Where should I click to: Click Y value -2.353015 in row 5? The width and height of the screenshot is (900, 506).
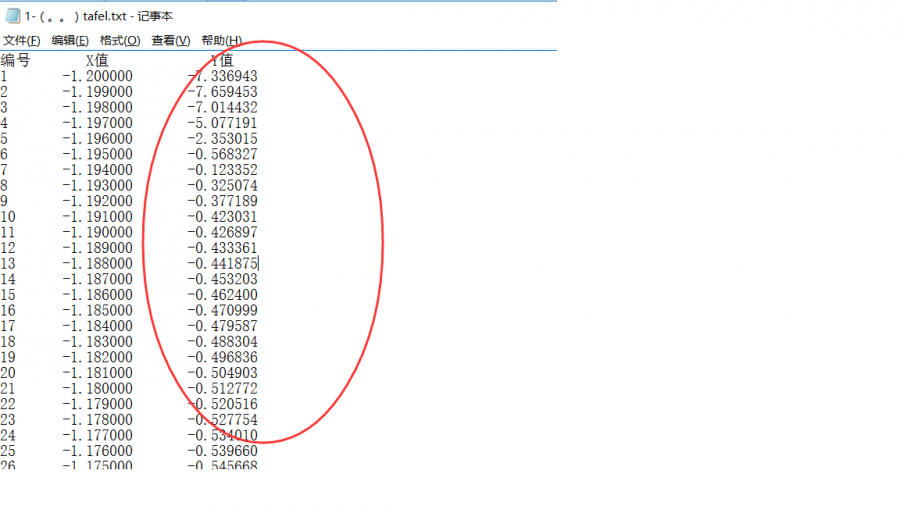223,139
